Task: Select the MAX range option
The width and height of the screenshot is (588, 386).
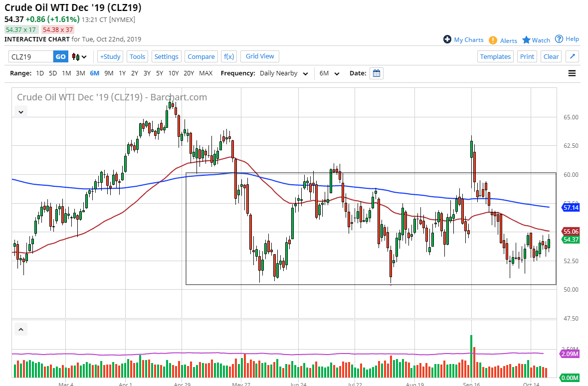Action: tap(205, 73)
